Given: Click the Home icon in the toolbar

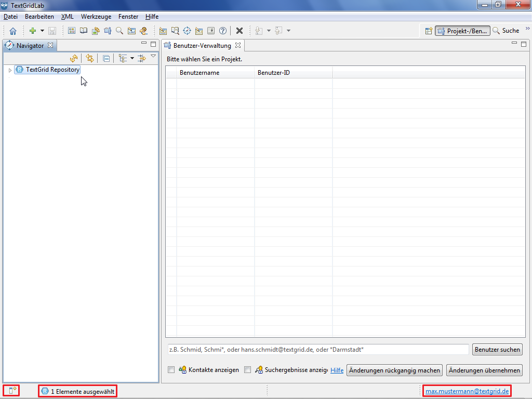Looking at the screenshot, I should 13,31.
